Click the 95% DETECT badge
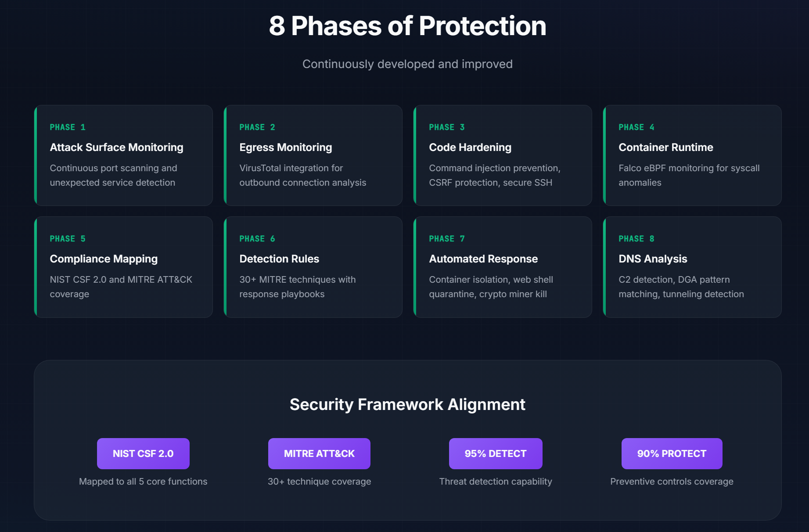 coord(496,453)
